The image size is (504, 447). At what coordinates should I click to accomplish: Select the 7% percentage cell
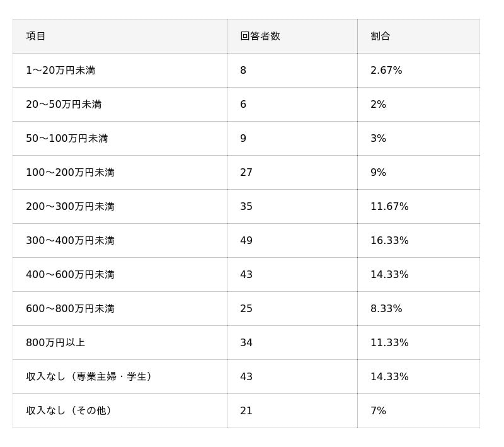pyautogui.click(x=378, y=410)
